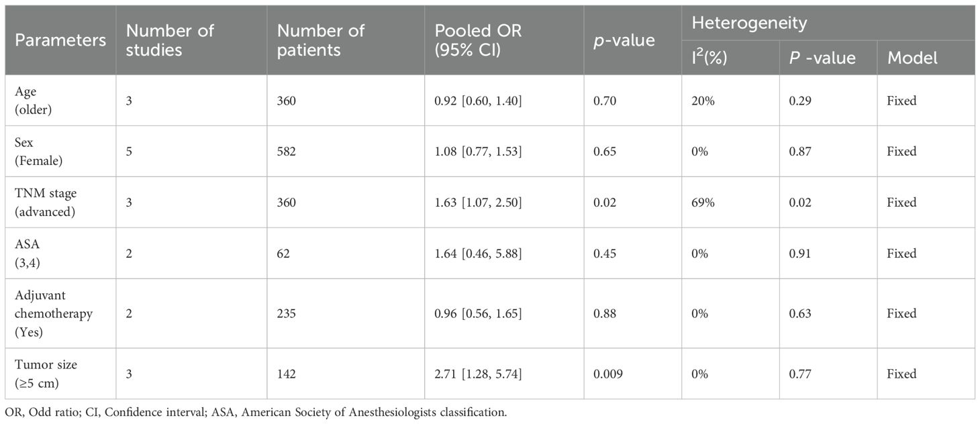Image resolution: width=980 pixels, height=424 pixels.
Task: Select the Pooled OR (95% CI) header
Action: pos(478,40)
